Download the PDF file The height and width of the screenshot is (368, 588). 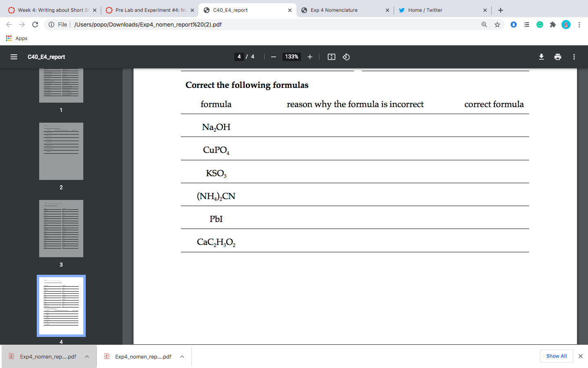pyautogui.click(x=541, y=57)
